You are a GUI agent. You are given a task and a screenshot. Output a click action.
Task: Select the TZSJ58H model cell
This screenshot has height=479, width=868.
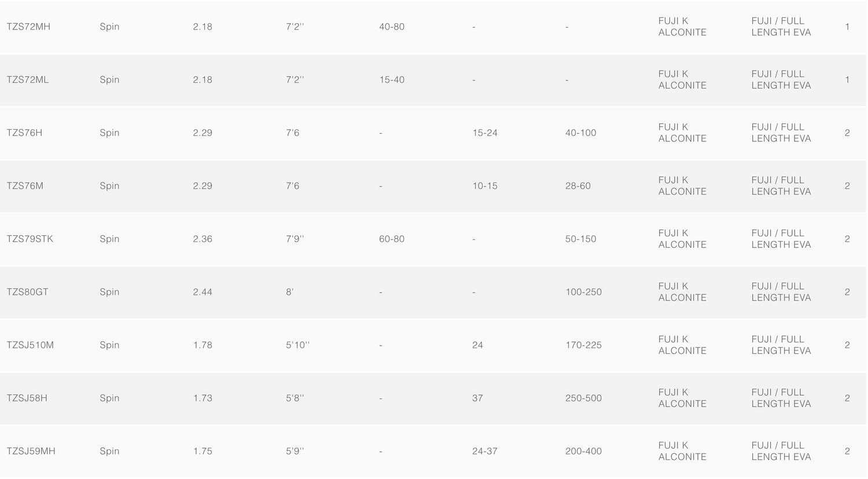pyautogui.click(x=27, y=398)
